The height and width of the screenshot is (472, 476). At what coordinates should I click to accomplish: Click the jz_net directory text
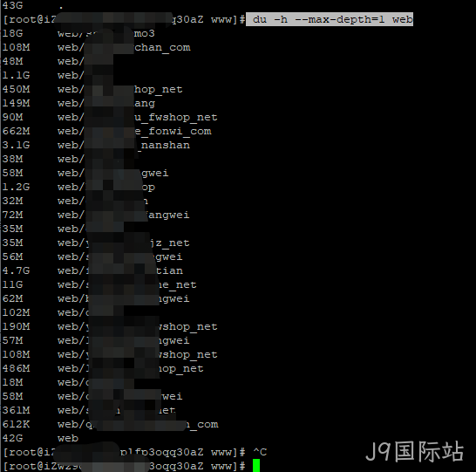point(169,243)
